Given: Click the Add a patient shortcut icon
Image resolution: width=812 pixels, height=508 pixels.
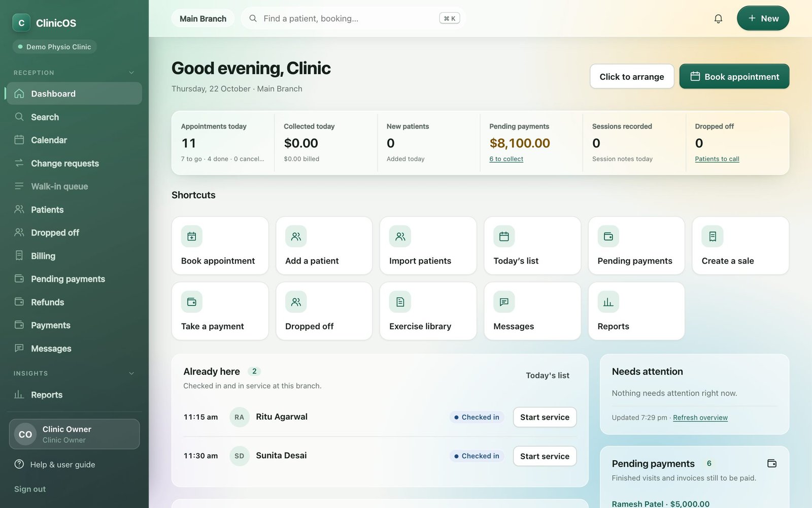Looking at the screenshot, I should 296,236.
